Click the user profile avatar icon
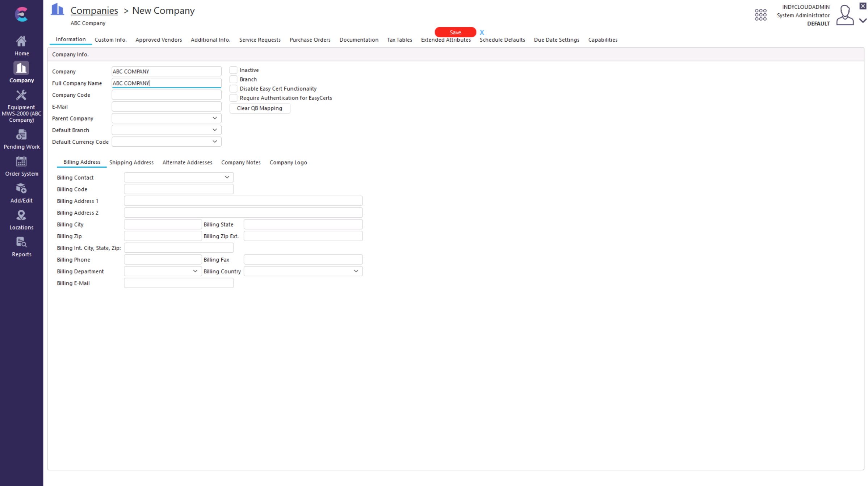 [x=844, y=15]
